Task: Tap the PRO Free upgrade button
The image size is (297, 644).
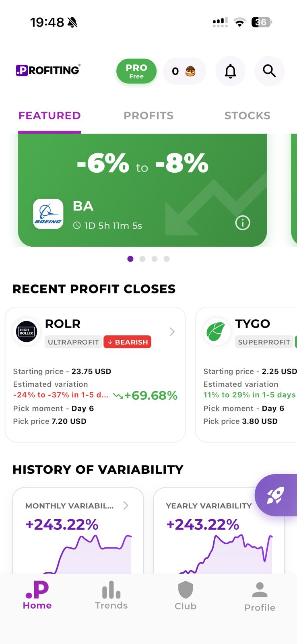Action: click(136, 71)
